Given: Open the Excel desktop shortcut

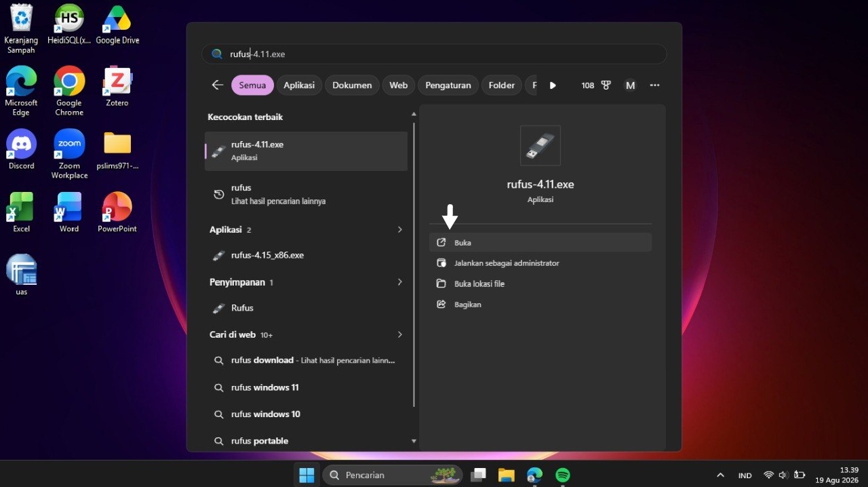Looking at the screenshot, I should pos(22,212).
